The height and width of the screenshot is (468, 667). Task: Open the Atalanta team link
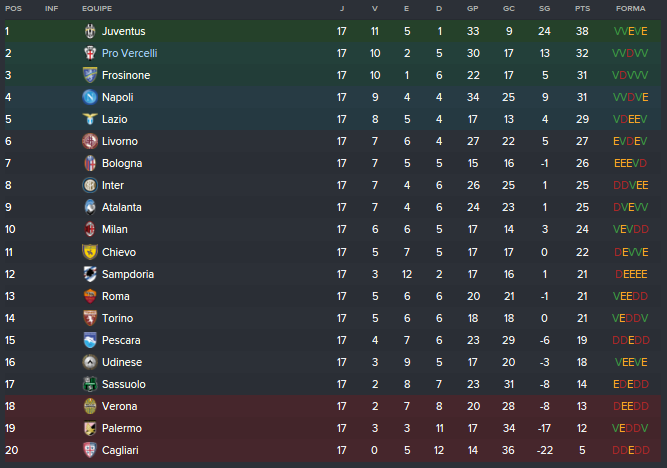click(x=122, y=207)
